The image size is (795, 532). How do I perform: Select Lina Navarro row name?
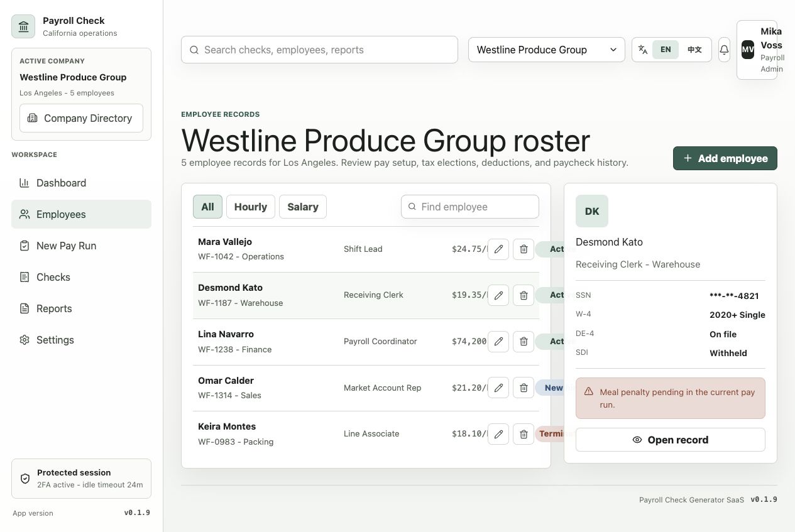pyautogui.click(x=226, y=334)
